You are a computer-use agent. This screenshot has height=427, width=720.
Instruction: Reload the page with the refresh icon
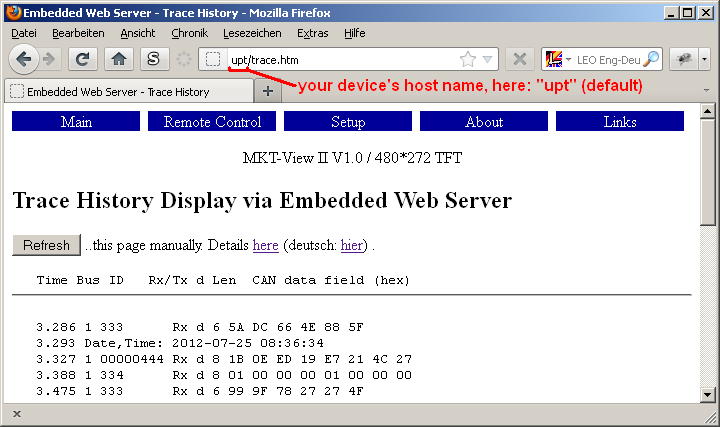click(x=83, y=59)
